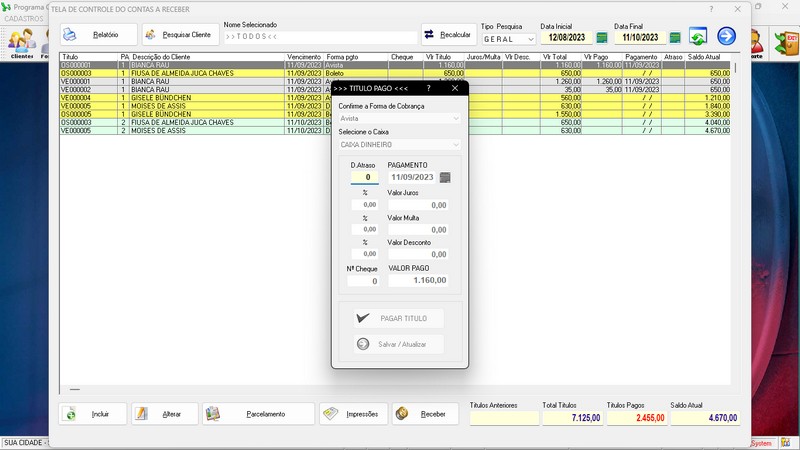800x450 pixels.
Task: Open Pesquisar Cliente search
Action: pos(180,35)
